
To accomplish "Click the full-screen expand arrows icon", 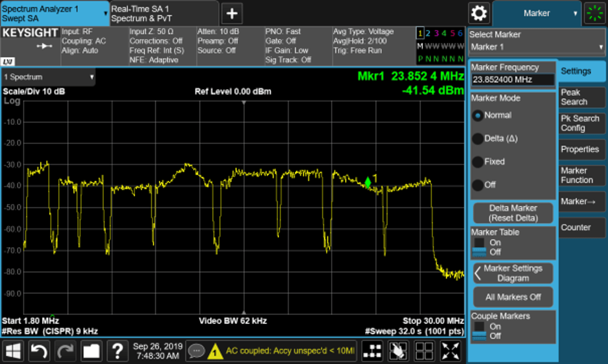I will click(x=451, y=351).
